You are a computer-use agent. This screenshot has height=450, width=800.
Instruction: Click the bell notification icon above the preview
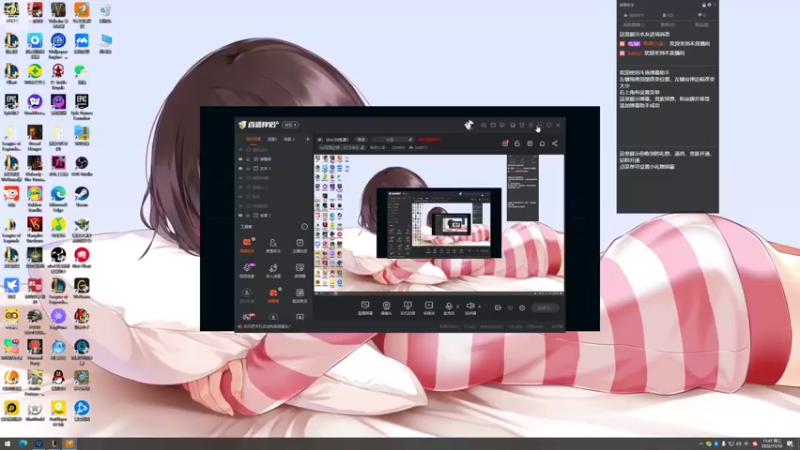click(542, 143)
